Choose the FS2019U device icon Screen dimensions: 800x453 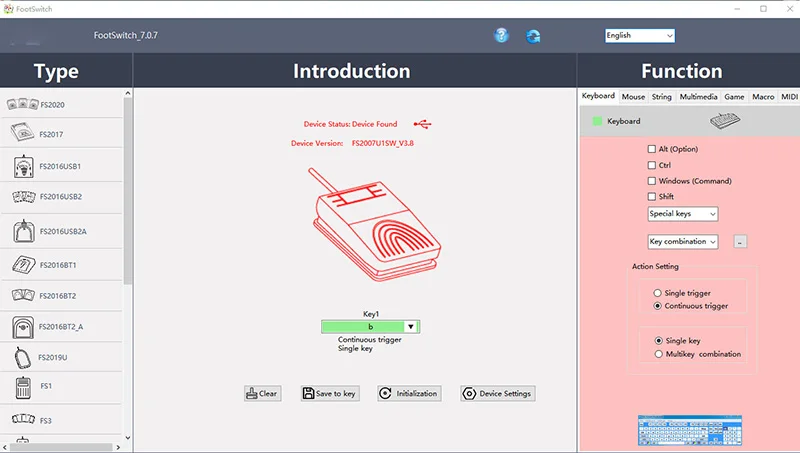(22, 357)
